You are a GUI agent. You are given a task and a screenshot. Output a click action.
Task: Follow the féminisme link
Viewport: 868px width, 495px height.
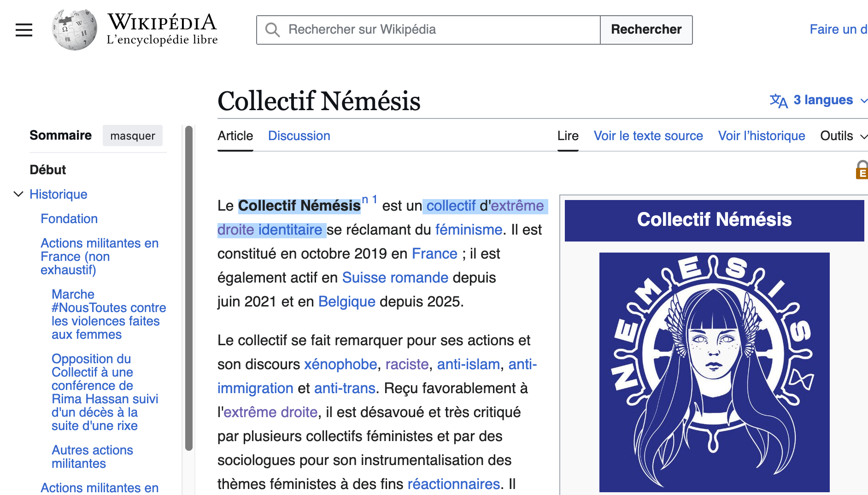(469, 230)
